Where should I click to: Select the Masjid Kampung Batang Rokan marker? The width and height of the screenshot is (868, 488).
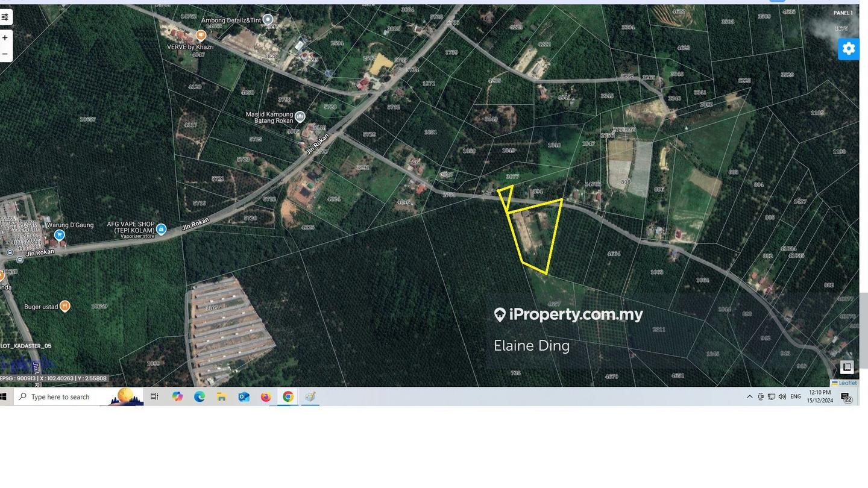click(300, 116)
